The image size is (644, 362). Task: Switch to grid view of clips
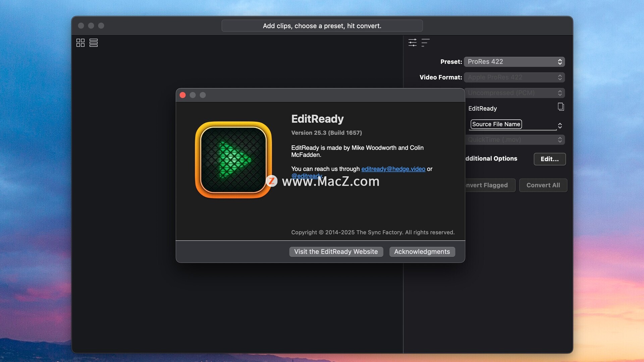(x=80, y=43)
